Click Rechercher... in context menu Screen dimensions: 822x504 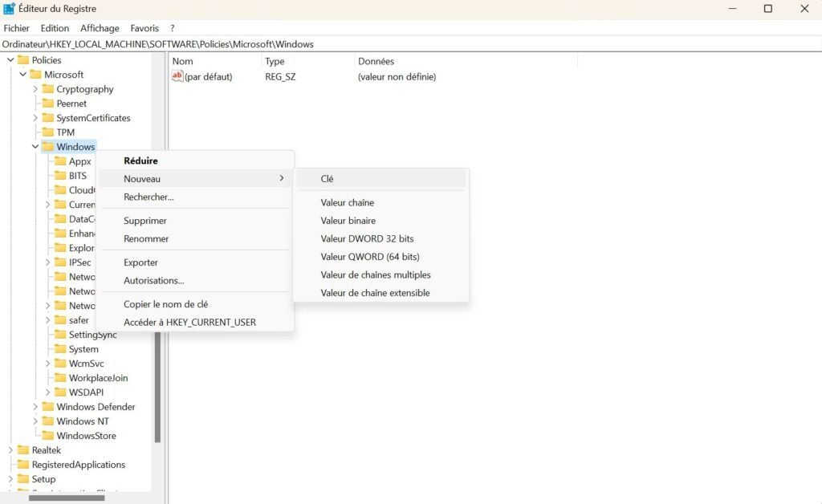coord(194,197)
